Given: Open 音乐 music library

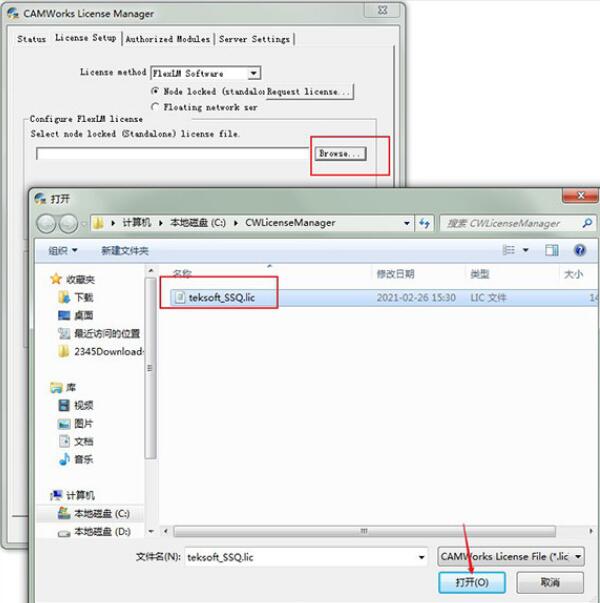Looking at the screenshot, I should [x=75, y=459].
